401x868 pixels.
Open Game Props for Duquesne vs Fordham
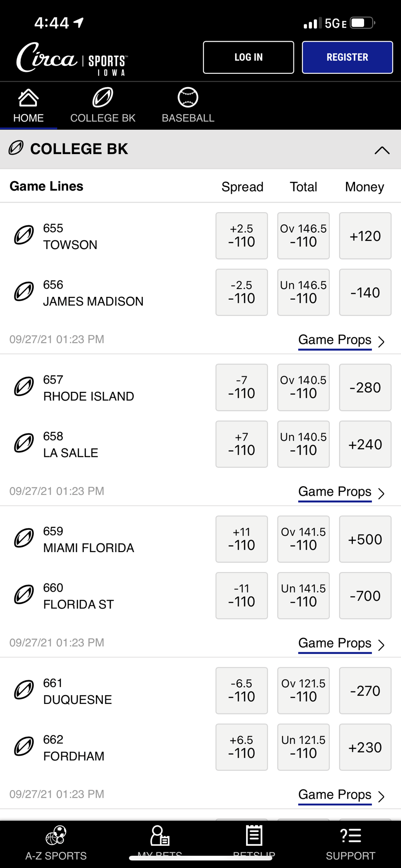[x=342, y=795]
